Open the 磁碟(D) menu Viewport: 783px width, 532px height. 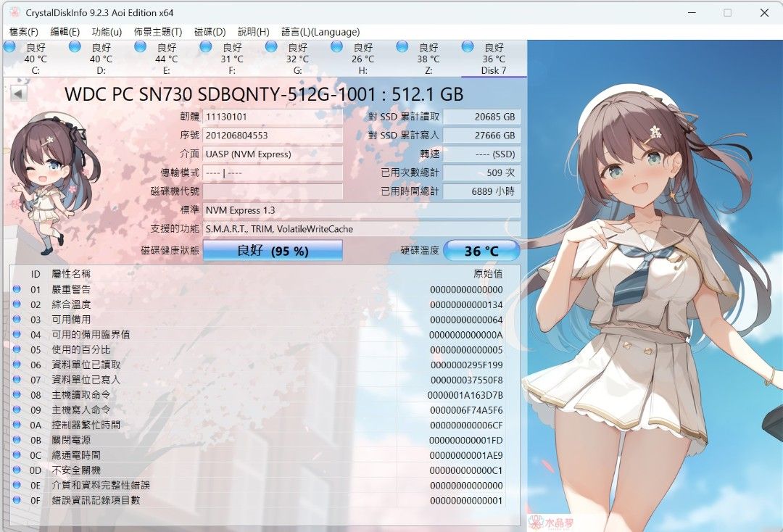point(210,32)
